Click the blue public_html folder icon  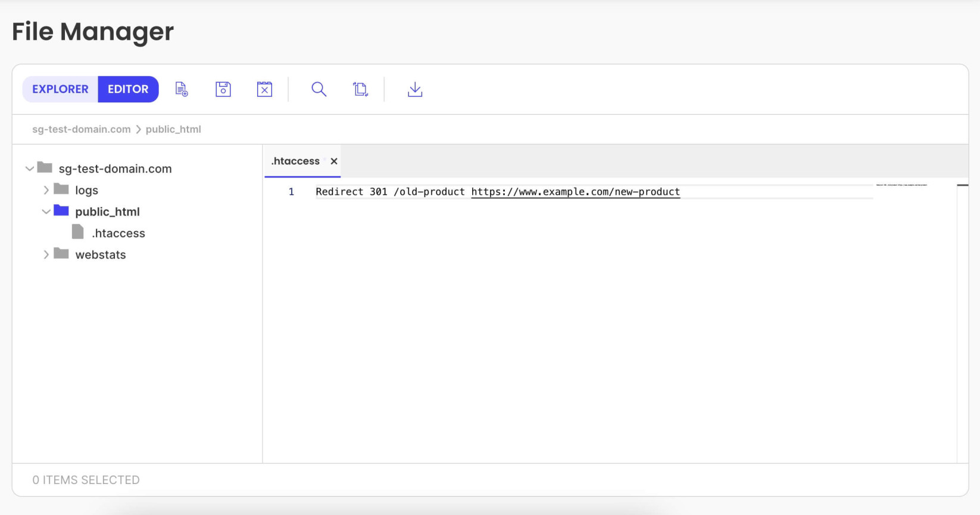(x=61, y=210)
